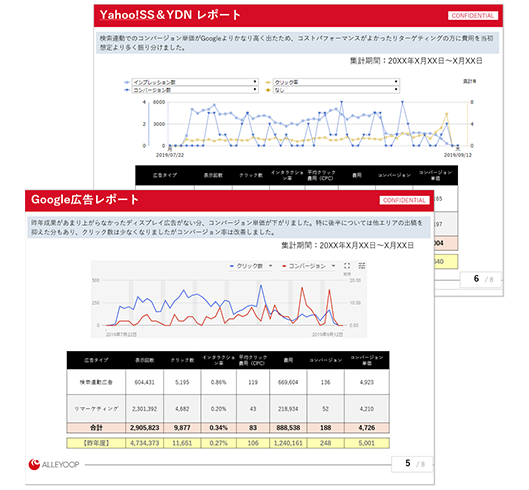Click the 2019/09/12 date label on Yahoo chart
Image resolution: width=529 pixels, height=490 pixels.
pyautogui.click(x=457, y=155)
